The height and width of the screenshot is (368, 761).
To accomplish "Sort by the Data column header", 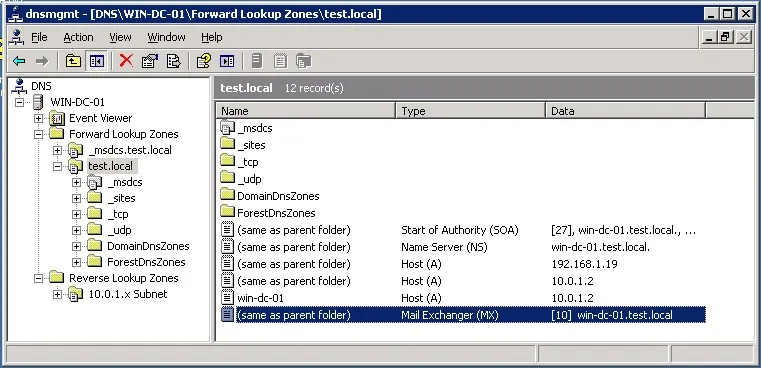I will click(x=625, y=111).
